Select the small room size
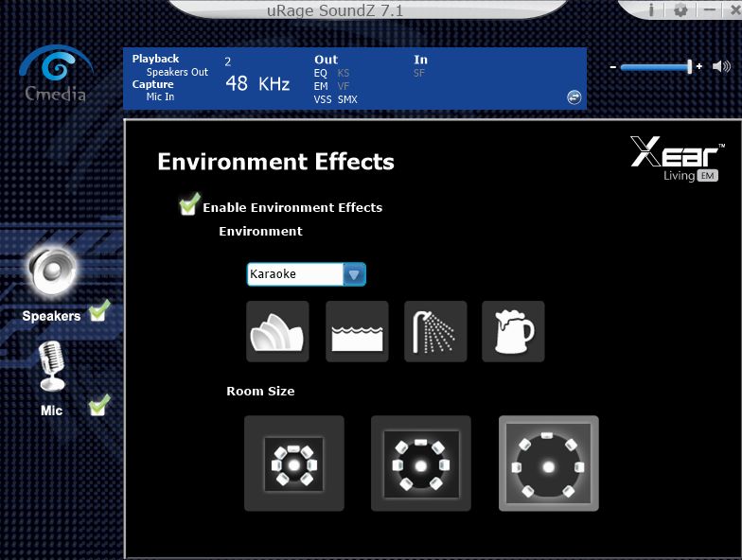The width and height of the screenshot is (742, 560). click(x=293, y=464)
